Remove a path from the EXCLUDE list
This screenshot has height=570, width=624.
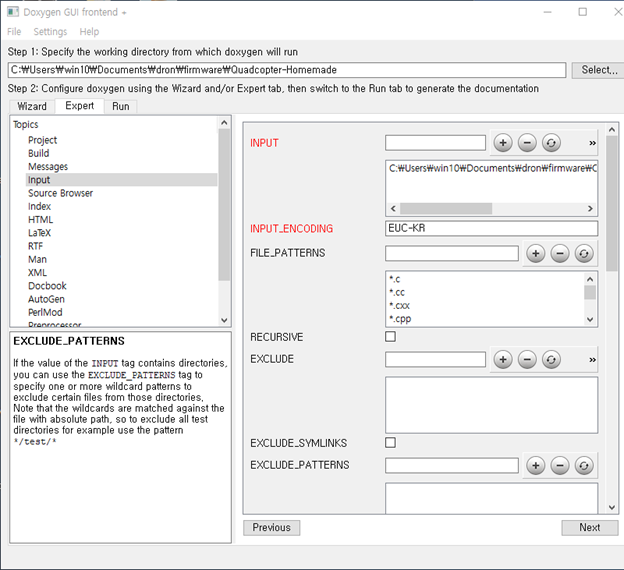[x=527, y=359]
